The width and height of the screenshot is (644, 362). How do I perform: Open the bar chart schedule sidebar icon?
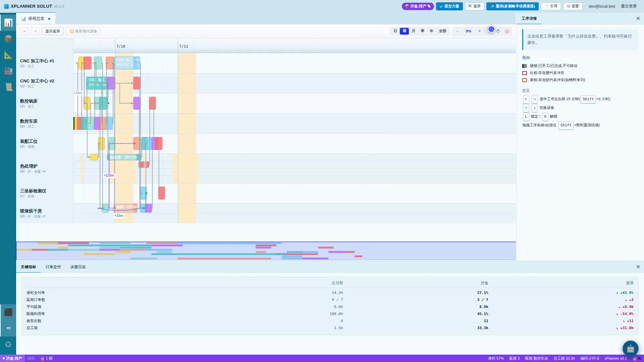click(x=8, y=22)
